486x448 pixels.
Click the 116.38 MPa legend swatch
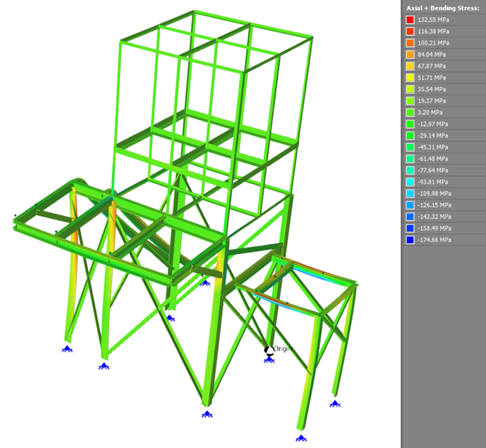click(x=410, y=32)
